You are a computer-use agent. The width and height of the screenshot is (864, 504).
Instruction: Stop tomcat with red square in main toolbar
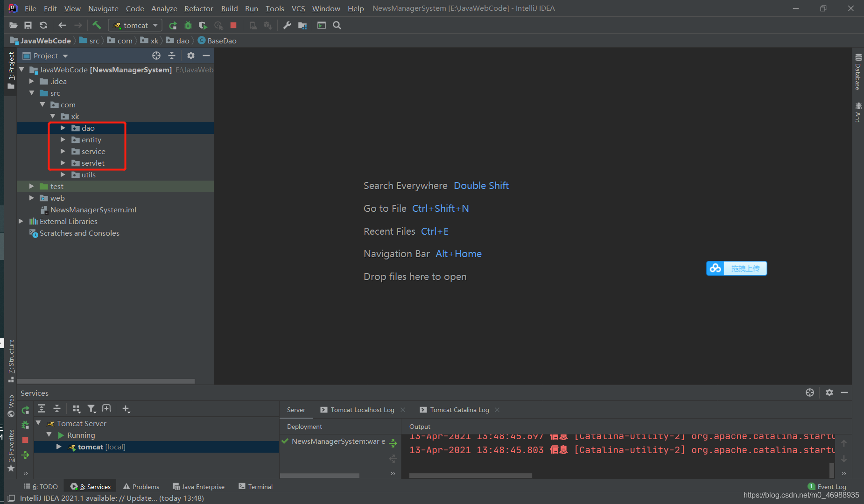click(233, 25)
